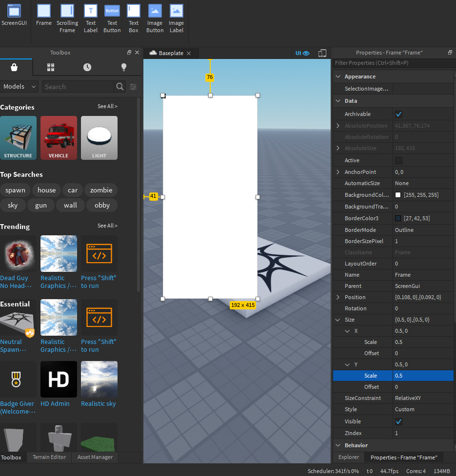
Task: Open the Toolbox Creations lightbulb tab
Action: coord(124,67)
